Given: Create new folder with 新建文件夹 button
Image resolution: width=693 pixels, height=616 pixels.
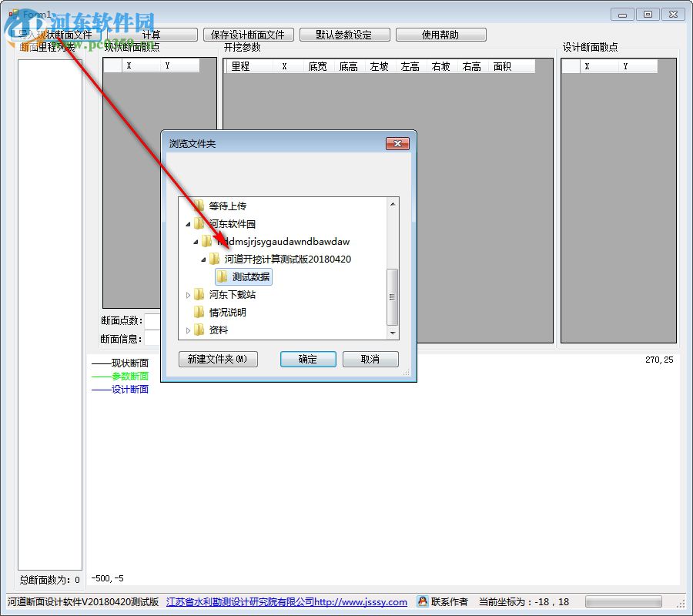Looking at the screenshot, I should coord(218,359).
